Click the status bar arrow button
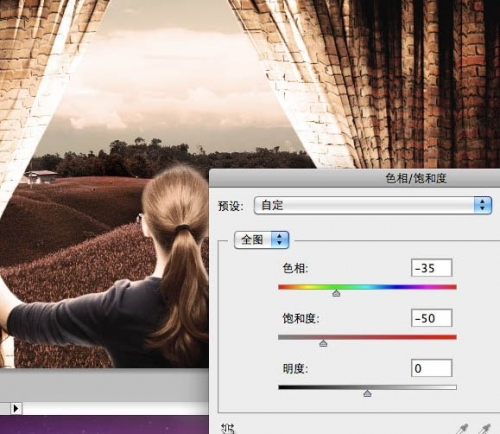Screen dimensions: 500x434 [15, 408]
